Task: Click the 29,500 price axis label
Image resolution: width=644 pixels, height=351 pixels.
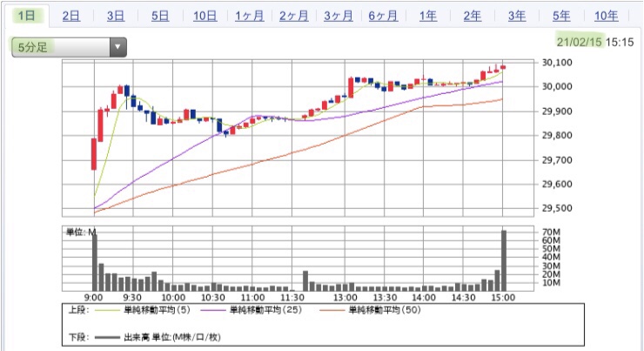Action: tap(557, 208)
